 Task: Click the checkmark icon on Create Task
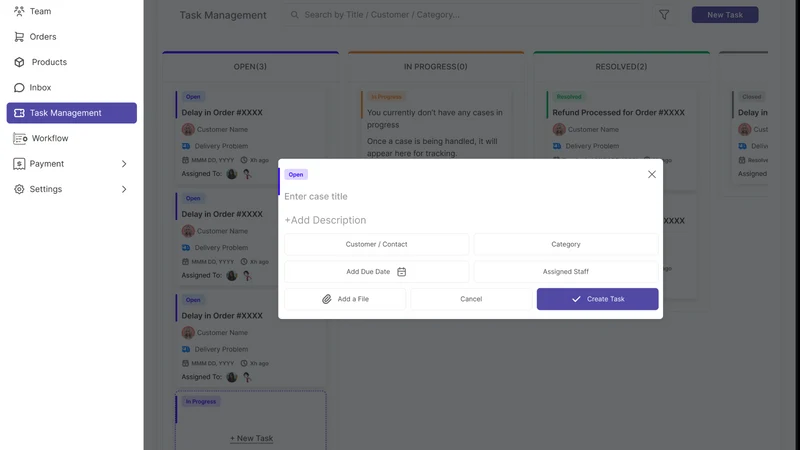pyautogui.click(x=576, y=299)
